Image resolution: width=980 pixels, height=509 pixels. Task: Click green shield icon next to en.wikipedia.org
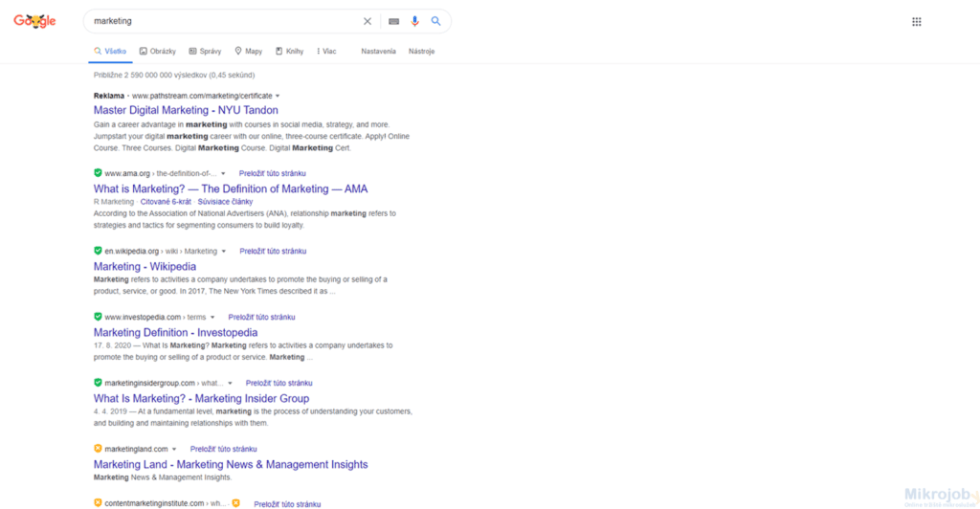[98, 251]
